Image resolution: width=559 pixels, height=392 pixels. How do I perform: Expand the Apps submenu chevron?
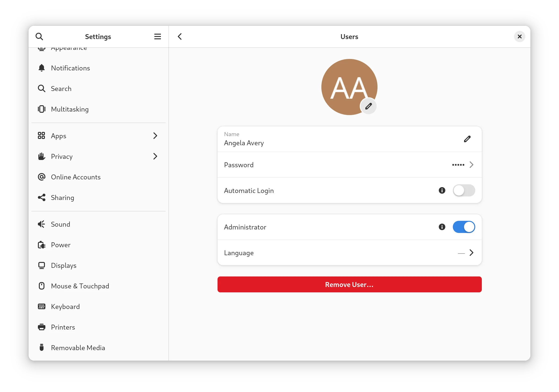click(155, 136)
